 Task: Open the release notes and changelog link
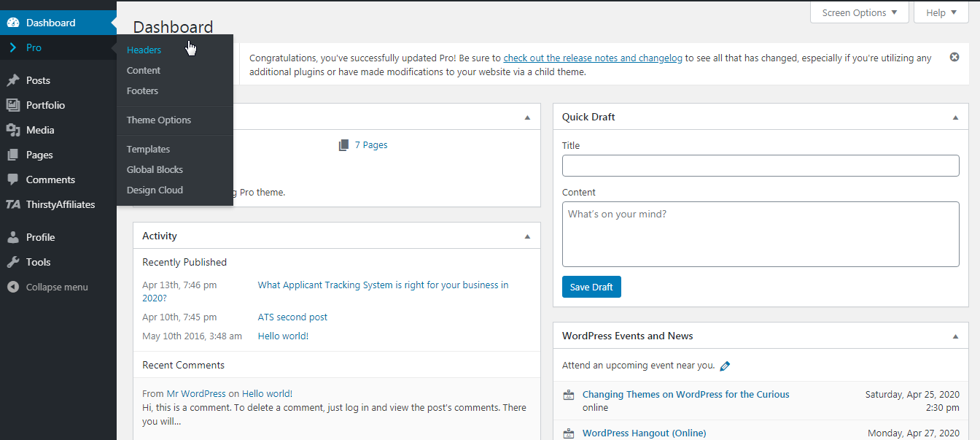coord(593,58)
